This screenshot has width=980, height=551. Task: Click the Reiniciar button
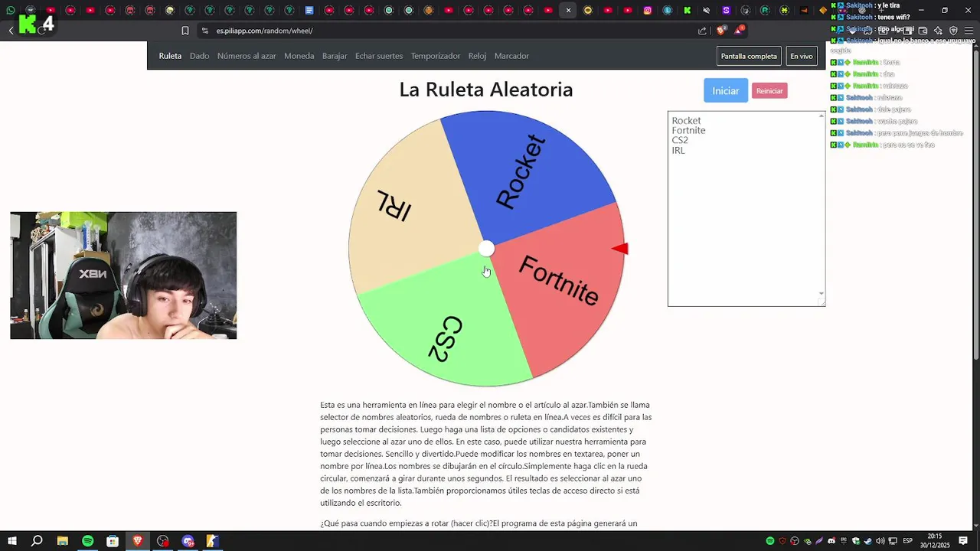769,91
